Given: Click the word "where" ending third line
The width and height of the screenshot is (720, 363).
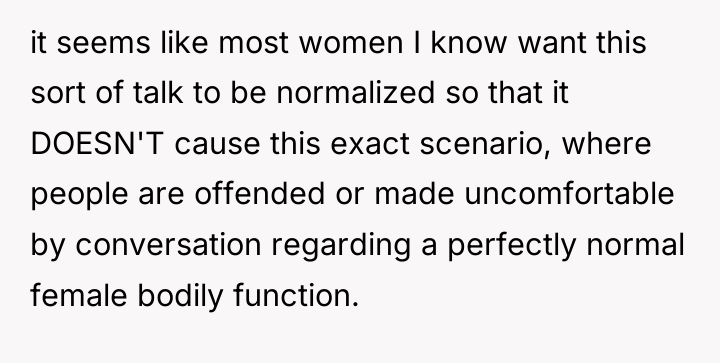Looking at the screenshot, I should pos(607,143).
